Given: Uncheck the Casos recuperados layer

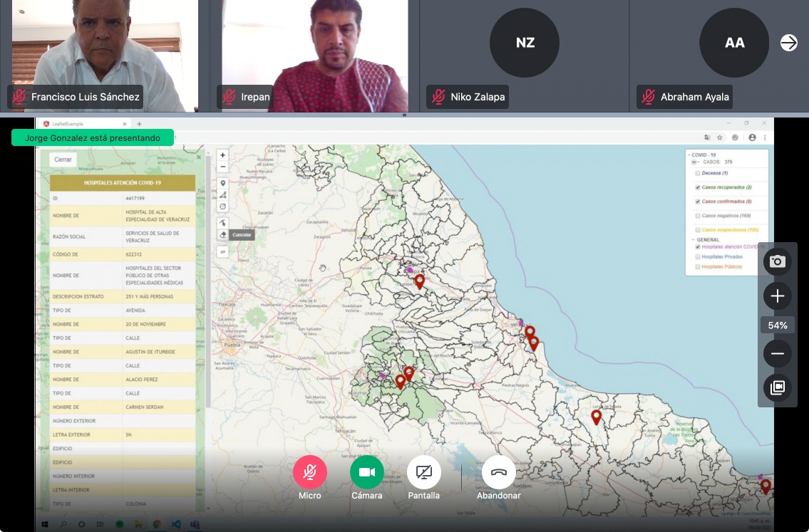Looking at the screenshot, I should pos(698,187).
